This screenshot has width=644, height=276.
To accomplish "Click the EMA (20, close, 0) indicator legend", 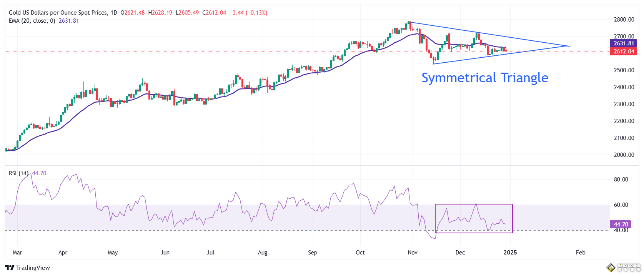I will (x=32, y=21).
